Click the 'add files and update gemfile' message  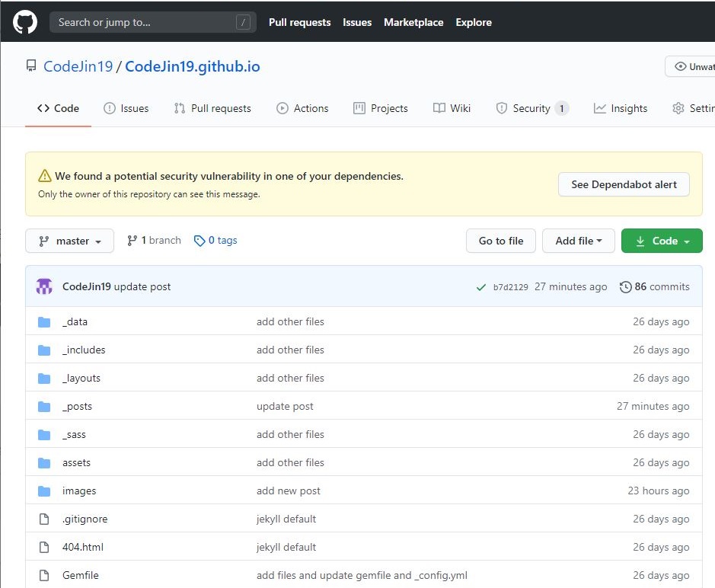362,575
